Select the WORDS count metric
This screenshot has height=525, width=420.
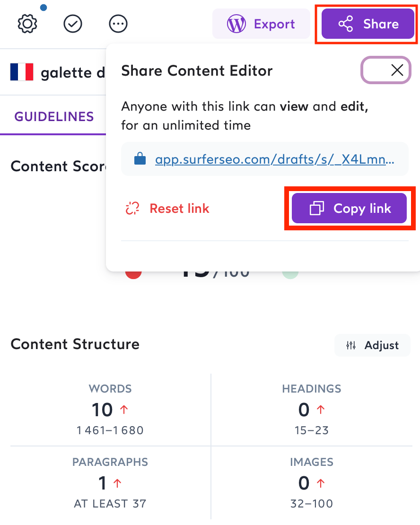(x=110, y=409)
